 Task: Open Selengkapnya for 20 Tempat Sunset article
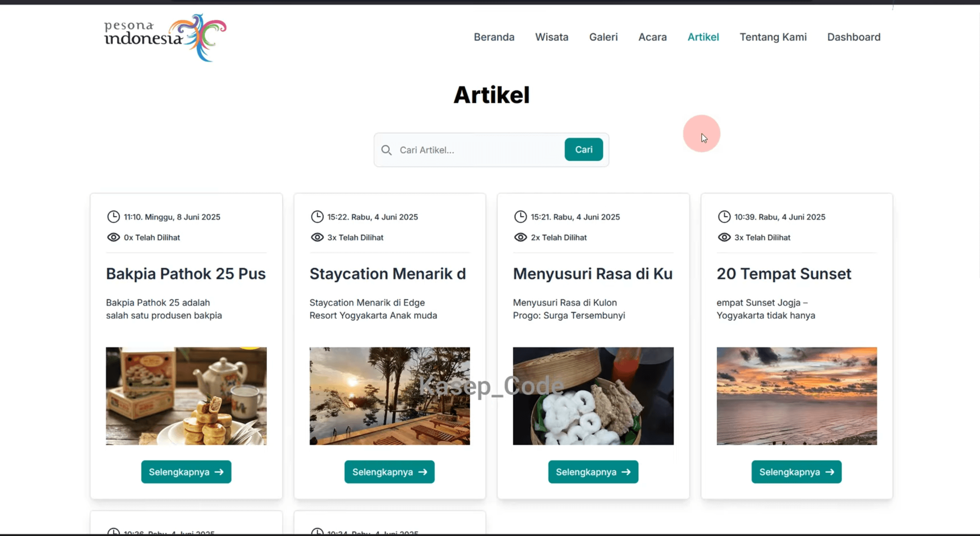tap(797, 472)
